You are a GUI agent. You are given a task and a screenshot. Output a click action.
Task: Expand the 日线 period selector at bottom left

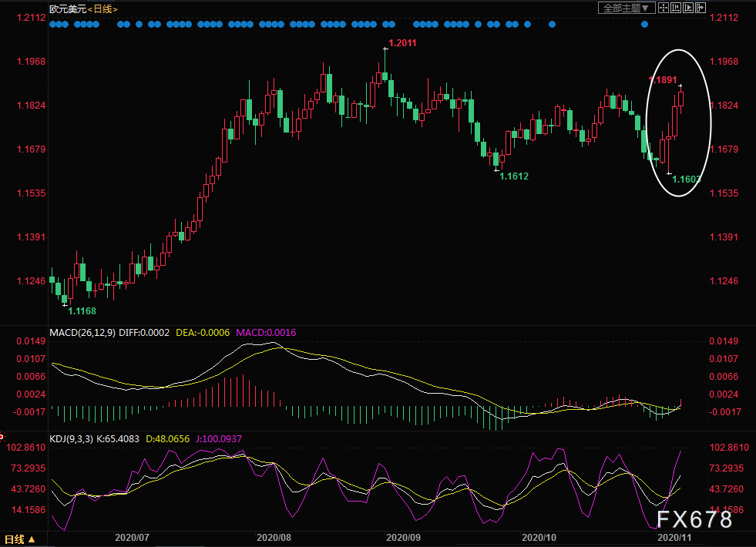20,539
